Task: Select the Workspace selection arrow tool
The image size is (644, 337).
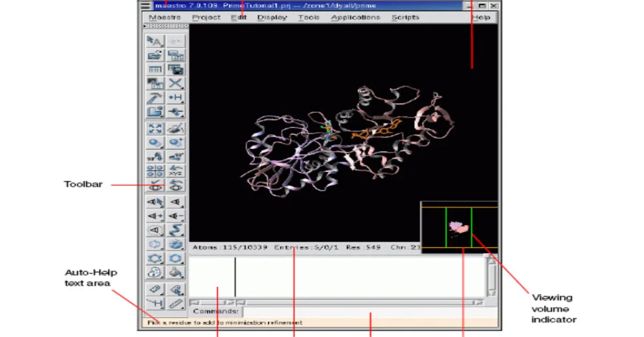Action: point(155,41)
